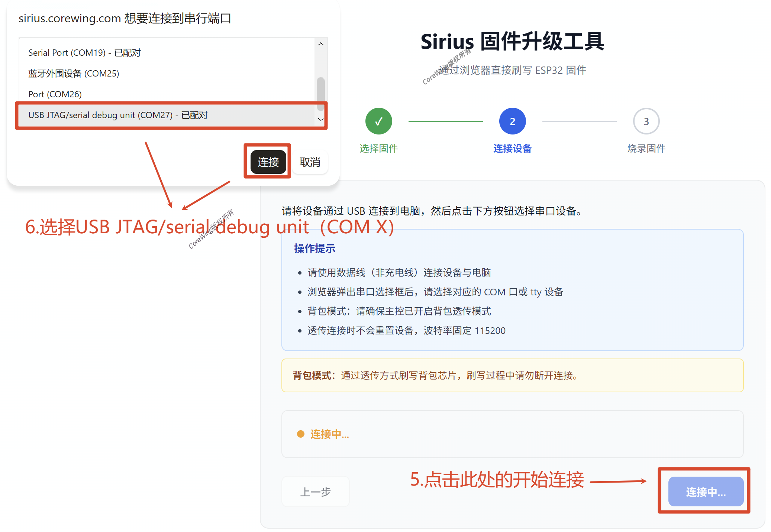Click the tip about 波特率固定 115200
The height and width of the screenshot is (532, 771).
tap(406, 330)
